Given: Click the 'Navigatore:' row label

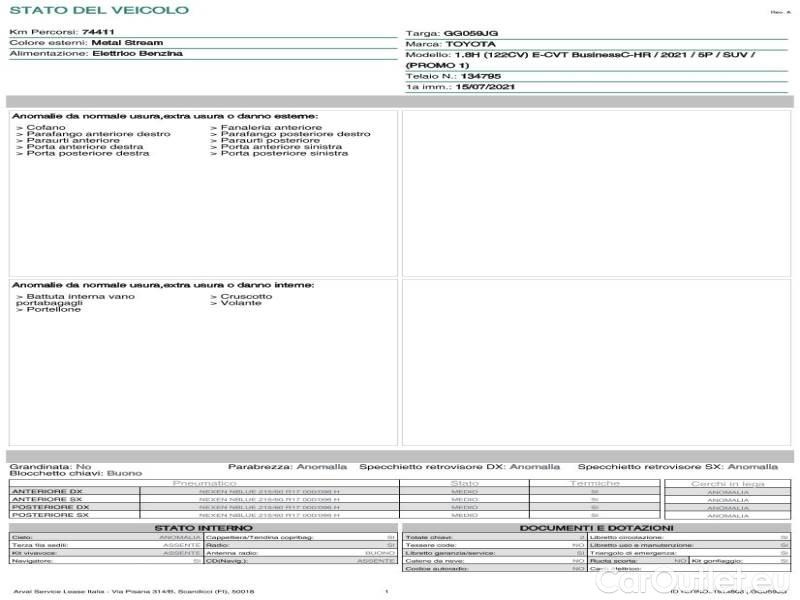Looking at the screenshot, I should pos(32,561).
